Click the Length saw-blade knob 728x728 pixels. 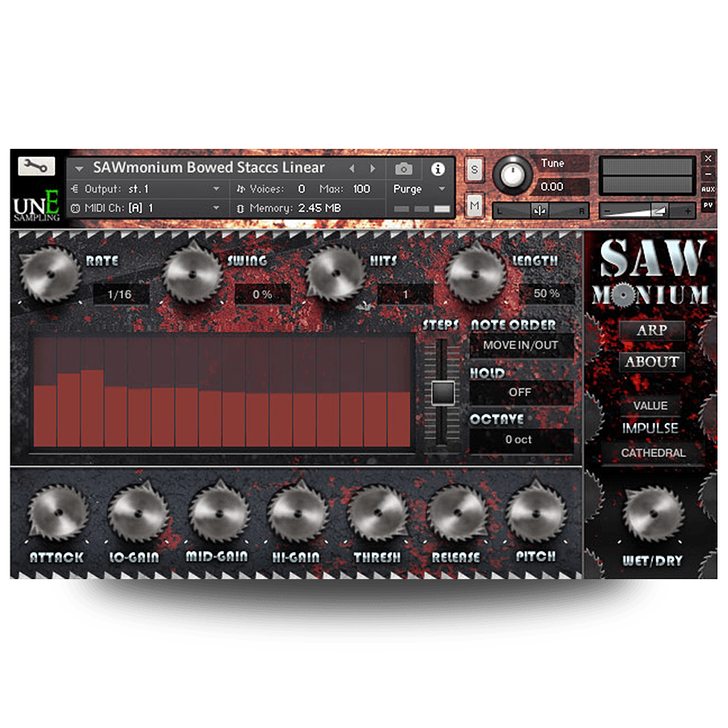click(x=476, y=274)
